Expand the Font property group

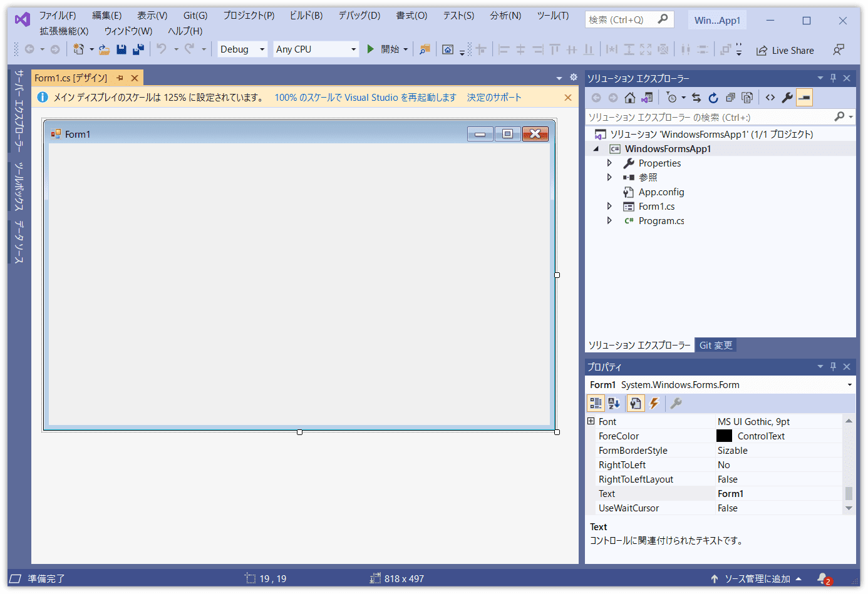click(x=591, y=421)
